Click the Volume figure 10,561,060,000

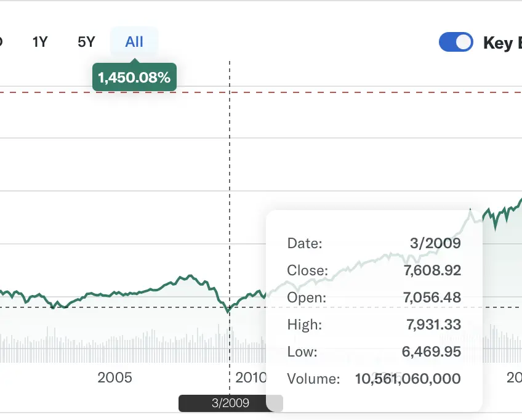pos(408,379)
